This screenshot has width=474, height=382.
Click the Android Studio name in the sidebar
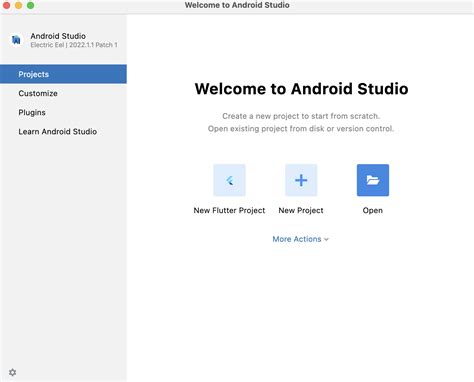[x=58, y=36]
